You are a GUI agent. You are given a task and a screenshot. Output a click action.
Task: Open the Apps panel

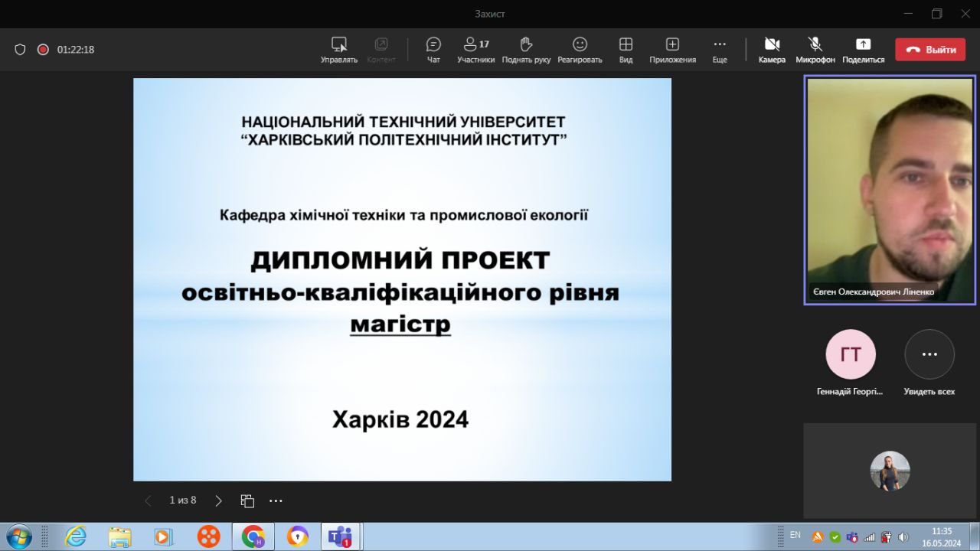coord(672,50)
